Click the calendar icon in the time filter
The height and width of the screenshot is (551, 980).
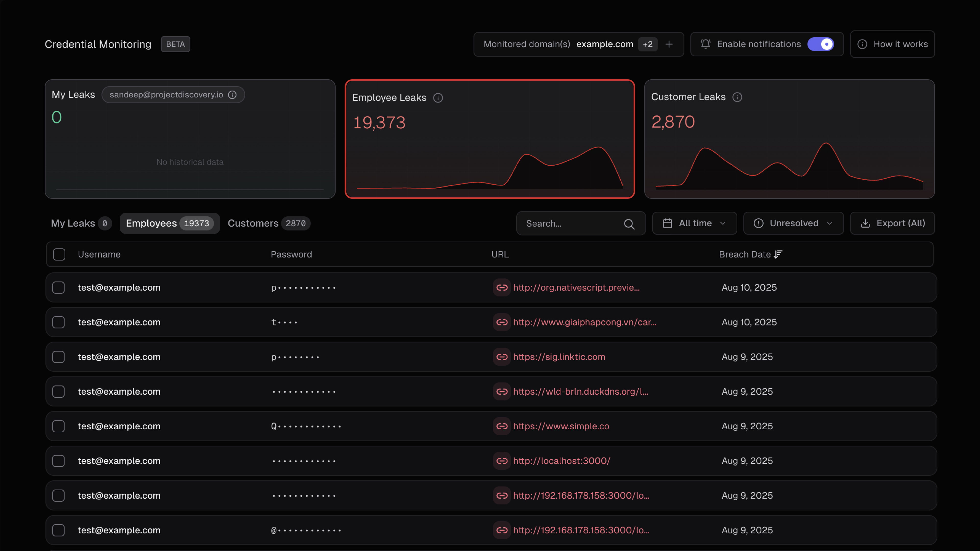[x=668, y=223]
